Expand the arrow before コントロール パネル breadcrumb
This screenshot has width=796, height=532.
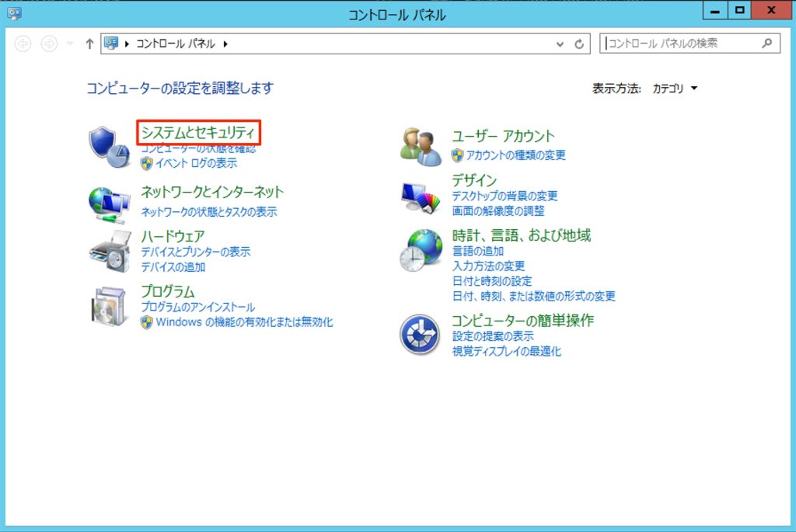tap(127, 43)
